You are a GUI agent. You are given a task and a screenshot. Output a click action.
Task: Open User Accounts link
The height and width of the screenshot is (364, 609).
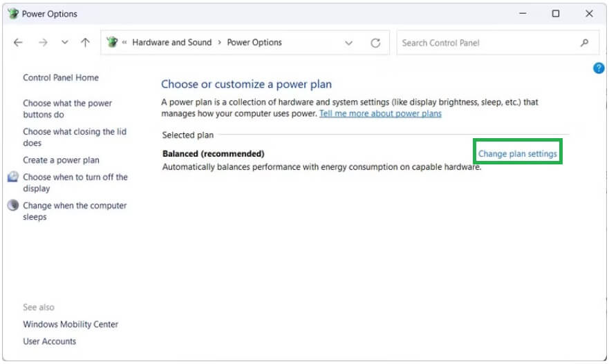[49, 341]
